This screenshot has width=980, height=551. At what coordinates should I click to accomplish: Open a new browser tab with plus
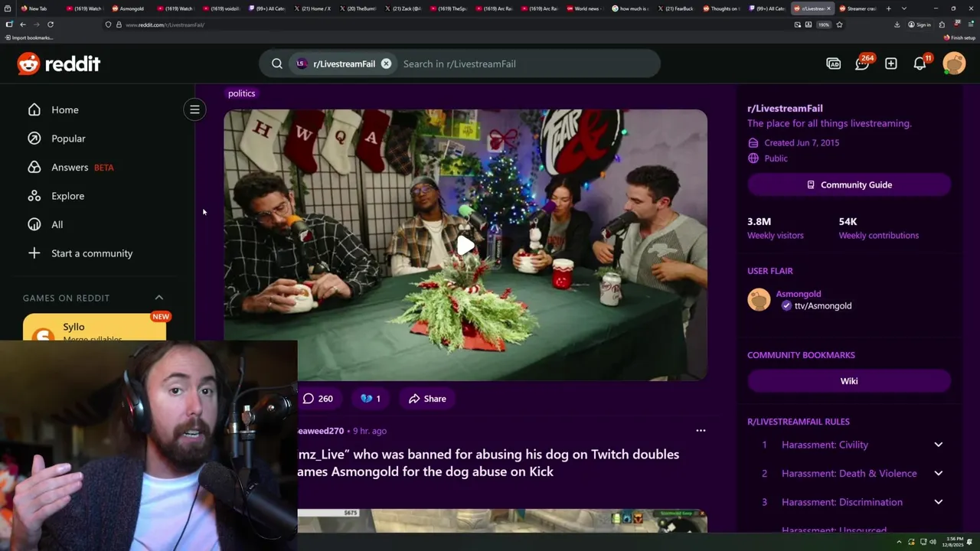point(889,8)
